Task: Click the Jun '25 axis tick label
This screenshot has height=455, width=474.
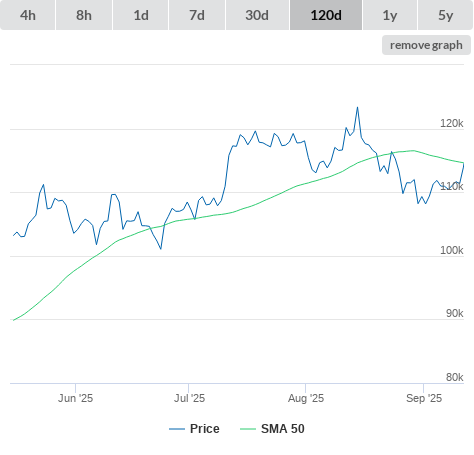Action: click(x=75, y=398)
